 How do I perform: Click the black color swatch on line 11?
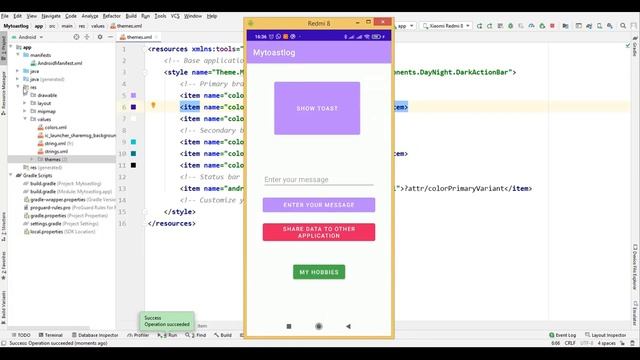click(x=133, y=165)
